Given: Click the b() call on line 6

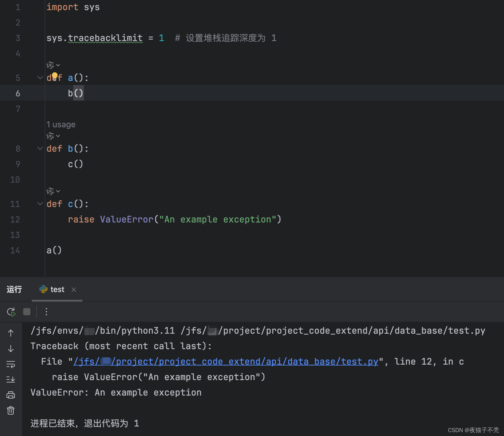Looking at the screenshot, I should (76, 93).
